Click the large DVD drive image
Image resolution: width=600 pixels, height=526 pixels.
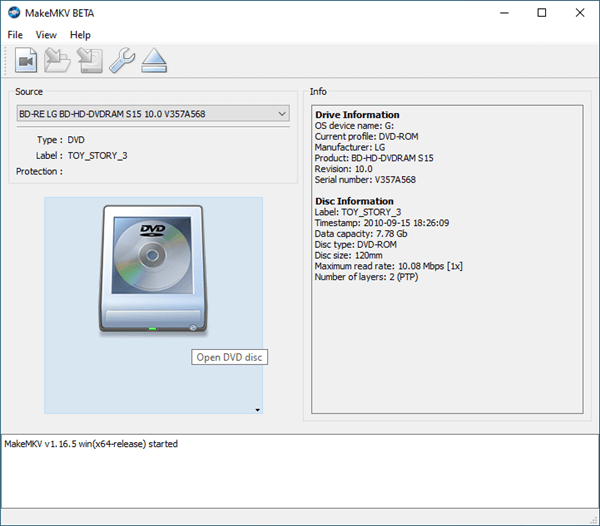coord(153,269)
